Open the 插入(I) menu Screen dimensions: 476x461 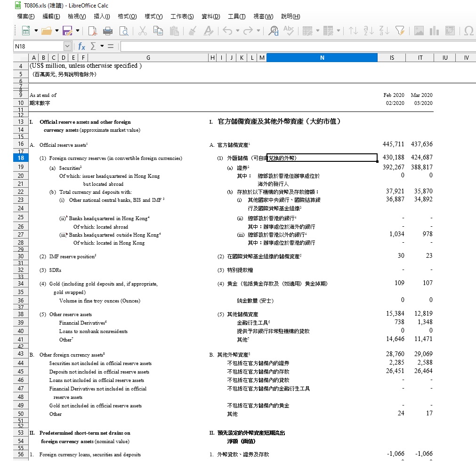tap(102, 16)
